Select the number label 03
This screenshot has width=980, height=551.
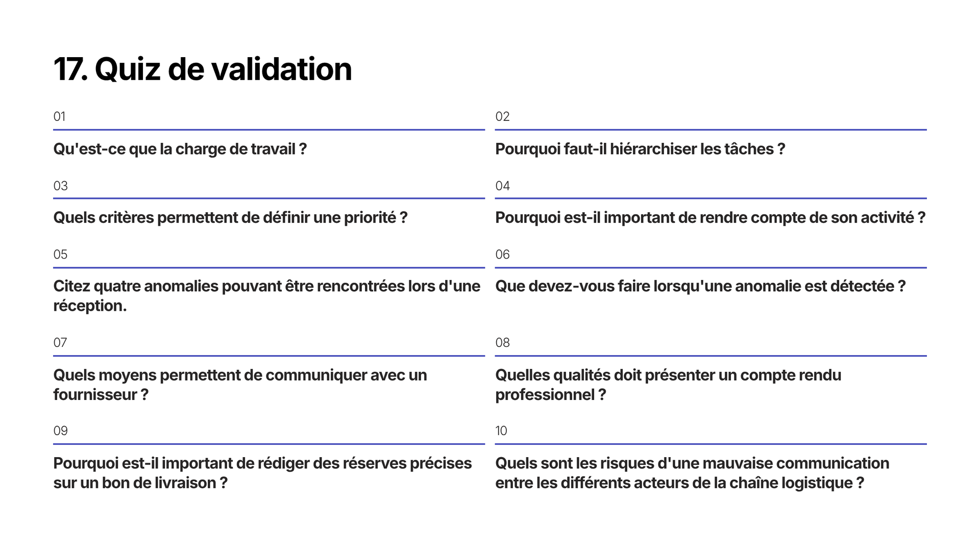pyautogui.click(x=60, y=186)
